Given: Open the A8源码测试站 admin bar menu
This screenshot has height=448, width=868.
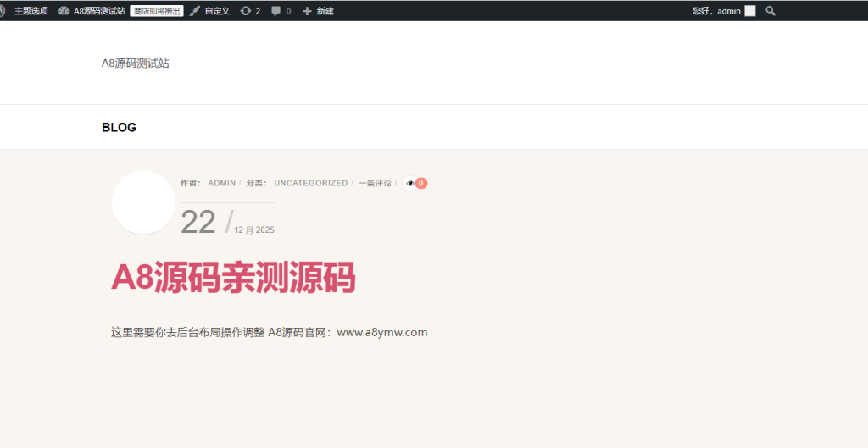Looking at the screenshot, I should 99,11.
